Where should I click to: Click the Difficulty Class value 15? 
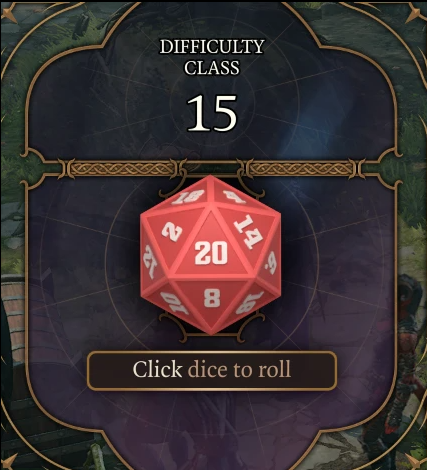click(212, 113)
